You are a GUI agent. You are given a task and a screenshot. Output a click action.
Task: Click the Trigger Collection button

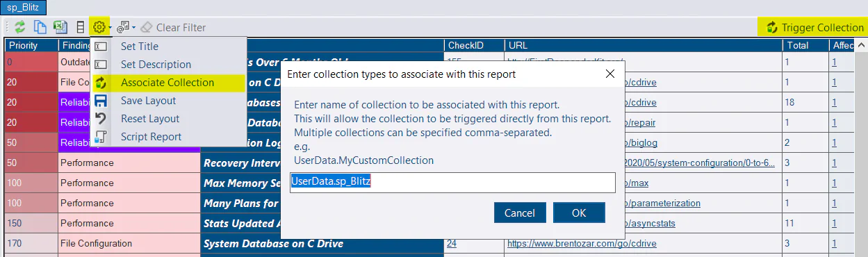pyautogui.click(x=814, y=28)
